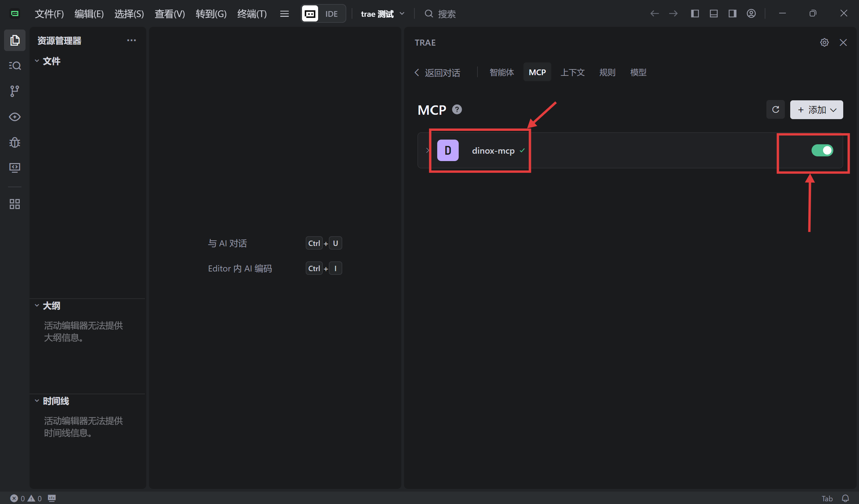Open the hamburger overflow menu in title bar
This screenshot has height=504, width=859.
(284, 14)
